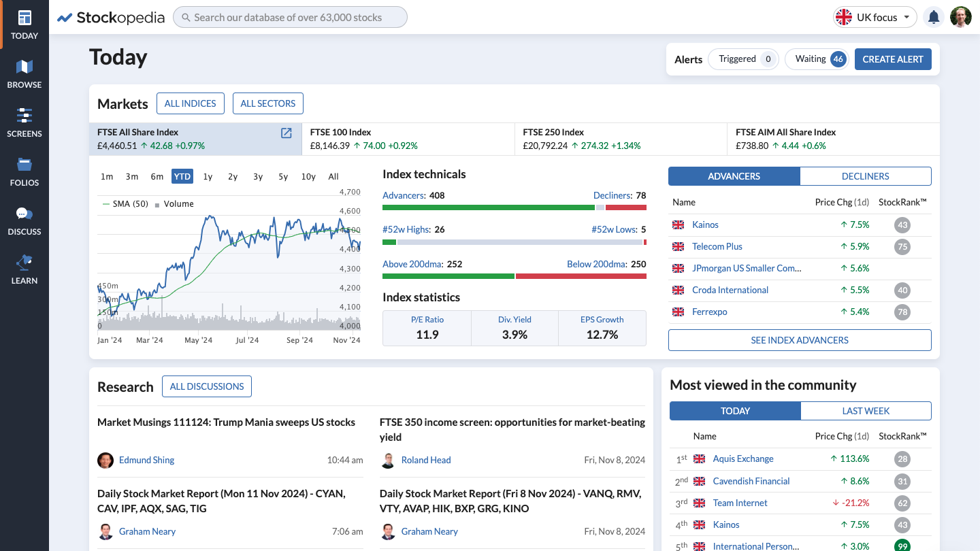
Task: Click the All Indices button
Action: 191,103
